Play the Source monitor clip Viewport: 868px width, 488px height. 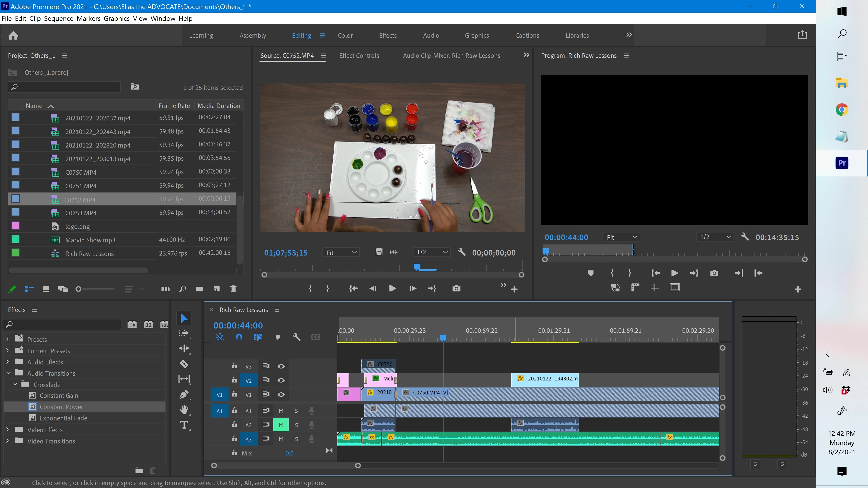pos(392,289)
